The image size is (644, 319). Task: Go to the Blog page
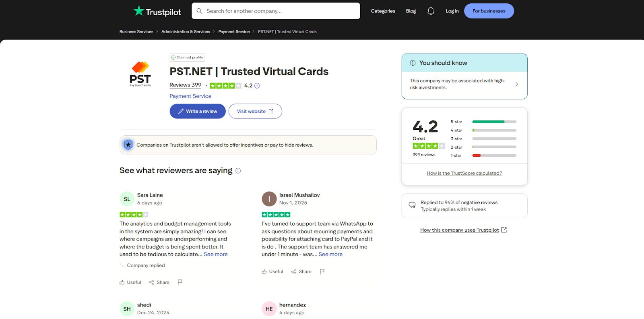click(411, 11)
